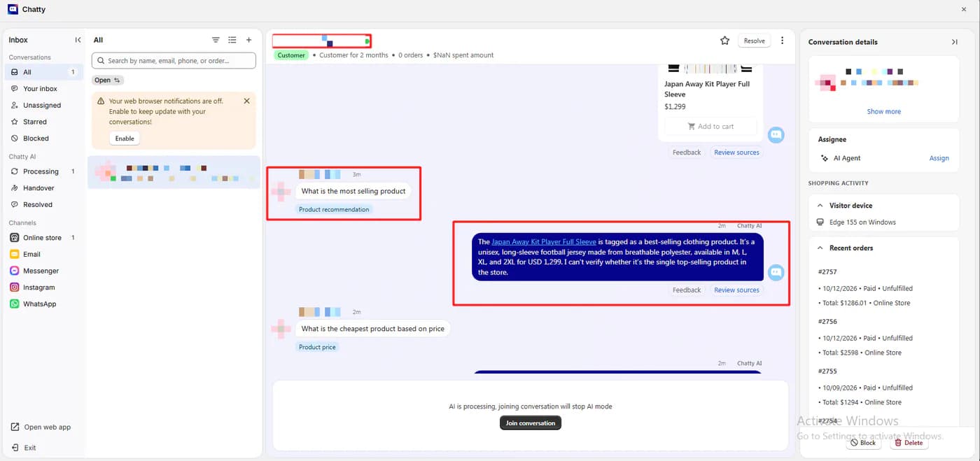The height and width of the screenshot is (461, 980).
Task: Open Resolved conversations
Action: tap(43, 204)
